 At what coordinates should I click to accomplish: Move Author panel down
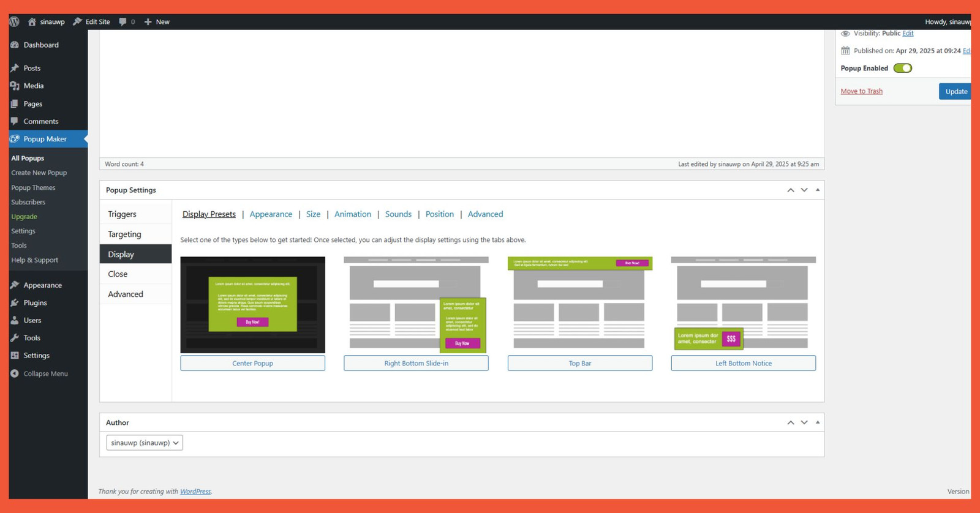[x=804, y=423]
